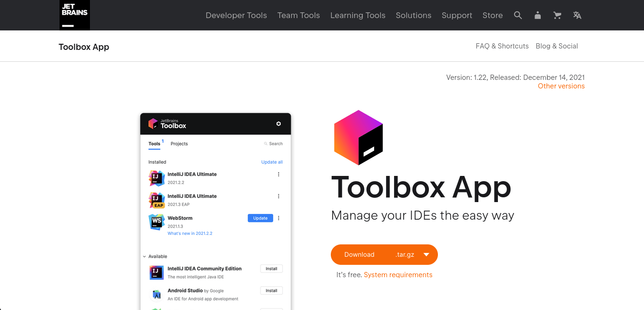
Task: Open search using the magnifier icon
Action: pyautogui.click(x=518, y=15)
